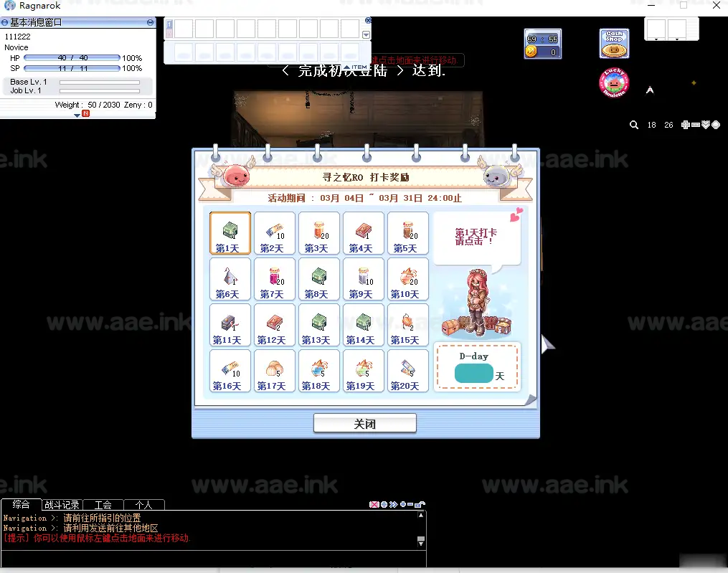The width and height of the screenshot is (728, 573).
Task: Open the minimap search magnifier
Action: coord(634,125)
